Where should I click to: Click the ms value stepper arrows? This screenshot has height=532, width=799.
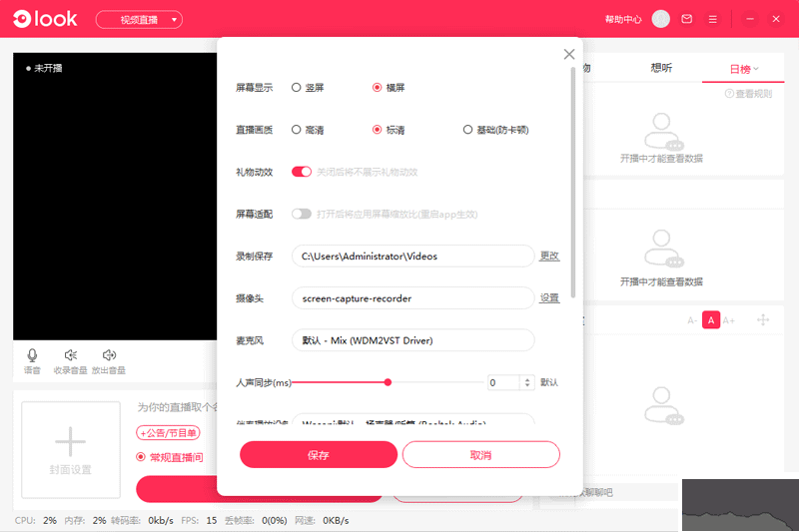(527, 382)
